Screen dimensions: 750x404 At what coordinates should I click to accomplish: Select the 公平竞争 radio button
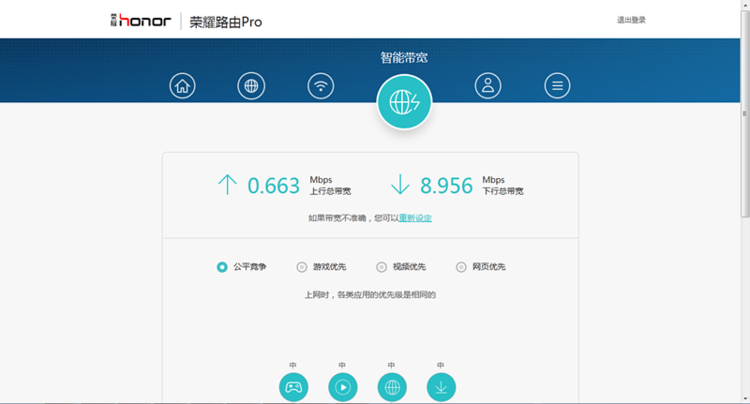(x=222, y=267)
